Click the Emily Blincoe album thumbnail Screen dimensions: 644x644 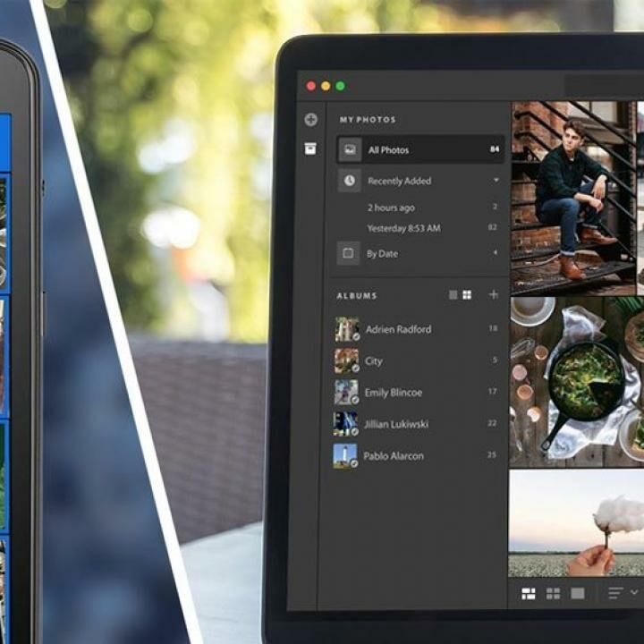pyautogui.click(x=346, y=393)
